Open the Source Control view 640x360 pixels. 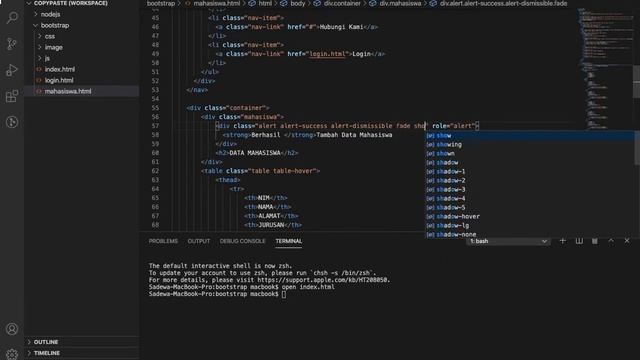(x=12, y=44)
